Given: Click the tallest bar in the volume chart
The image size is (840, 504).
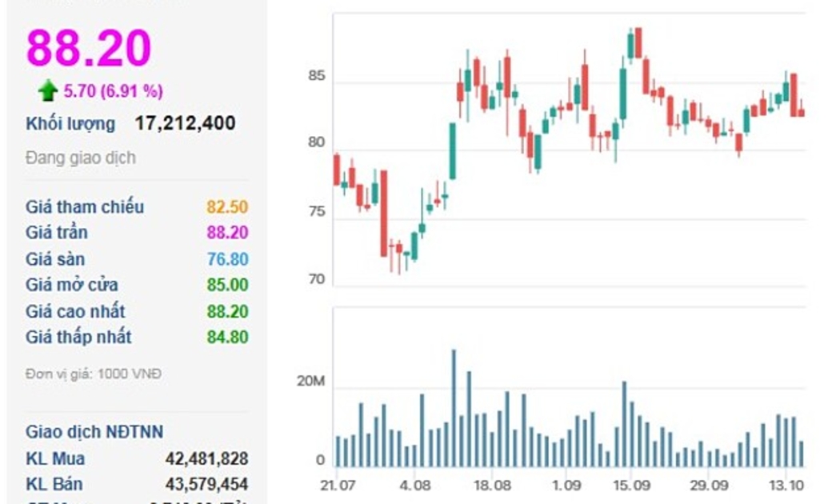Looking at the screenshot, I should click(x=454, y=408).
